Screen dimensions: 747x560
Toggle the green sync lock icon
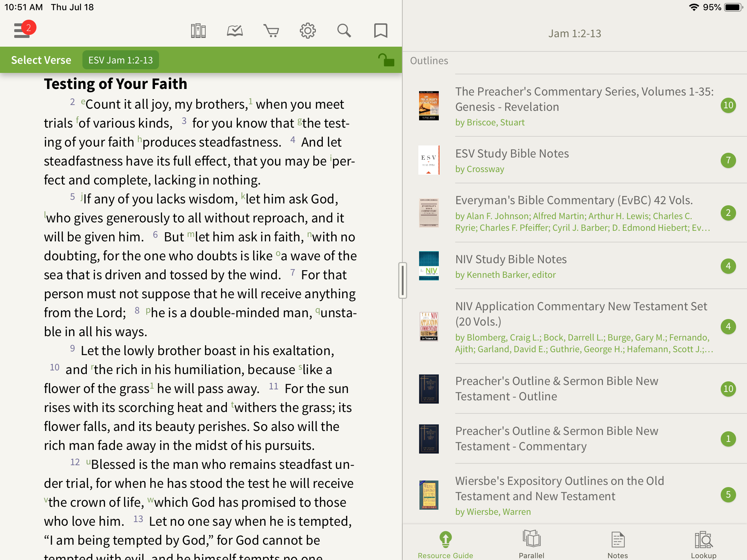386,60
